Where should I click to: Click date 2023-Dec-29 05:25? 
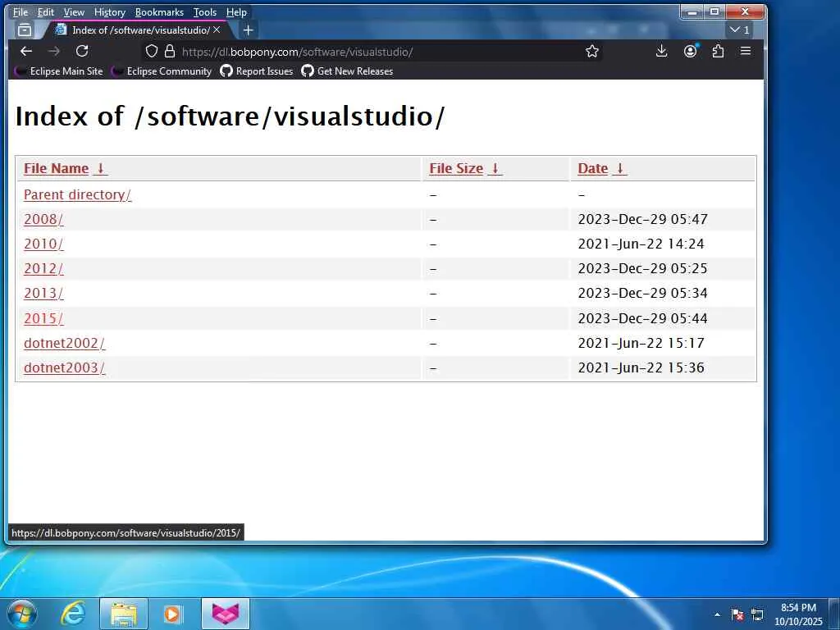(642, 268)
